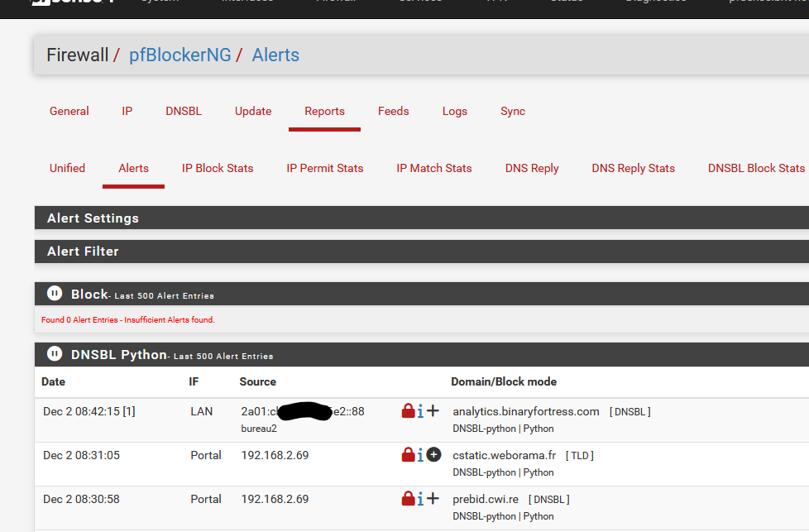
Task: Click the plus icon for analytics.binaryfortress.com
Action: (433, 411)
